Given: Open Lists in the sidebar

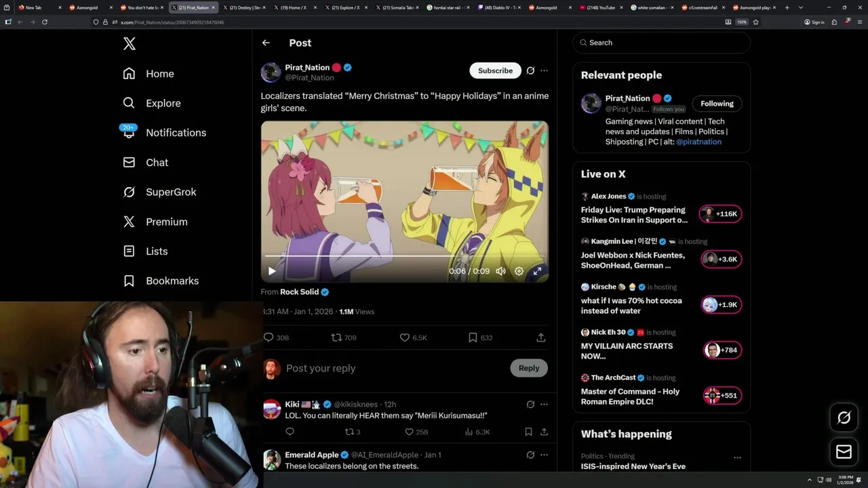Looking at the screenshot, I should (x=145, y=251).
